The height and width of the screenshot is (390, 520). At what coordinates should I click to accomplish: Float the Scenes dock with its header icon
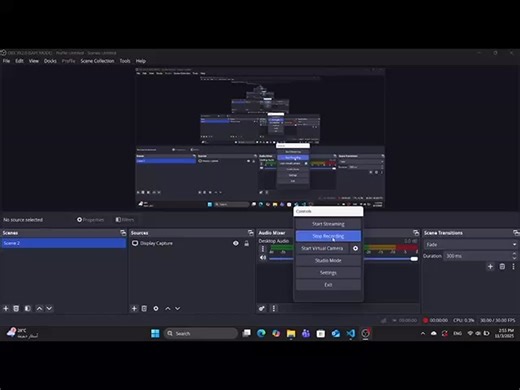click(x=123, y=233)
